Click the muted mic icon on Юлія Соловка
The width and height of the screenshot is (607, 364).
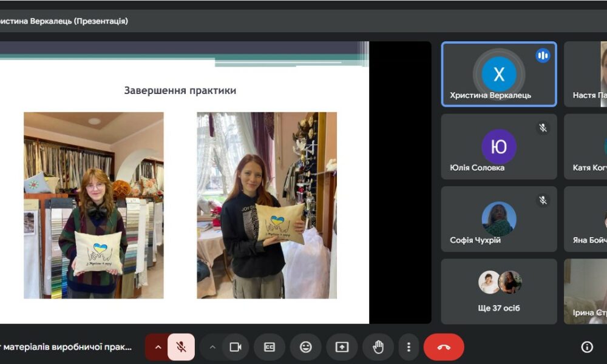click(543, 128)
